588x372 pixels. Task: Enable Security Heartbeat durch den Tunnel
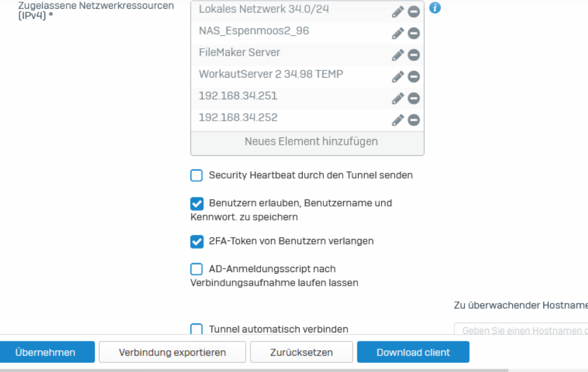pyautogui.click(x=197, y=176)
